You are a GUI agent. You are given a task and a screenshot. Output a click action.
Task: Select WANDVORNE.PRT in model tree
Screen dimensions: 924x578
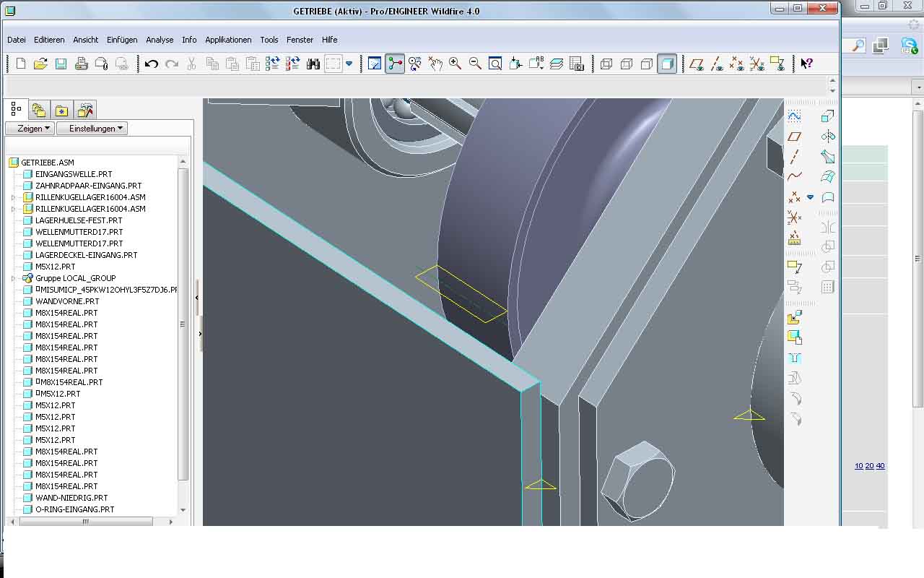pyautogui.click(x=67, y=301)
